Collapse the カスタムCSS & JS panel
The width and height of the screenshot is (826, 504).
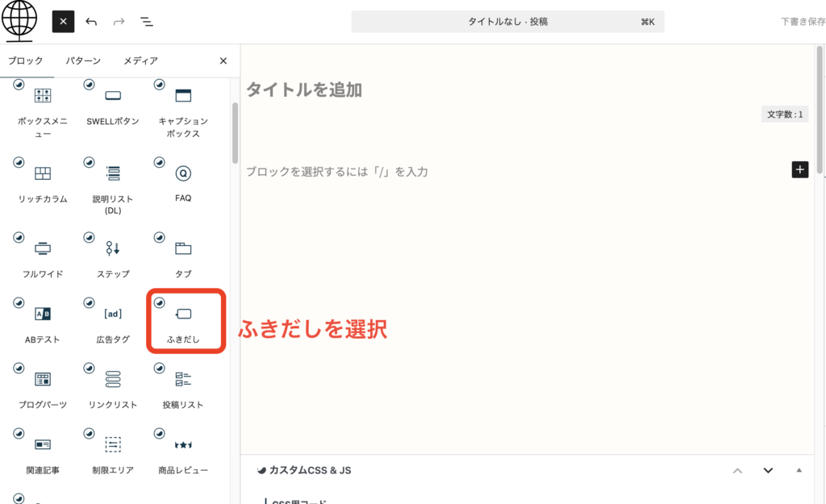799,470
